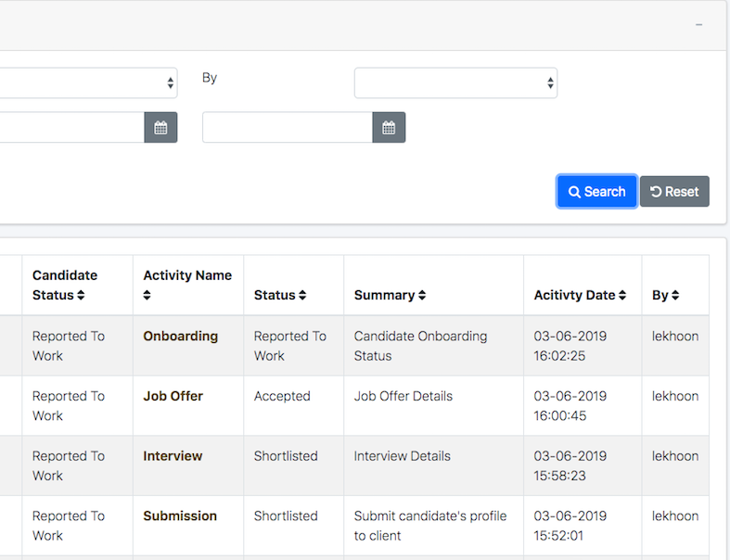Click the Reset button
Screen dimensions: 730x560
click(674, 191)
